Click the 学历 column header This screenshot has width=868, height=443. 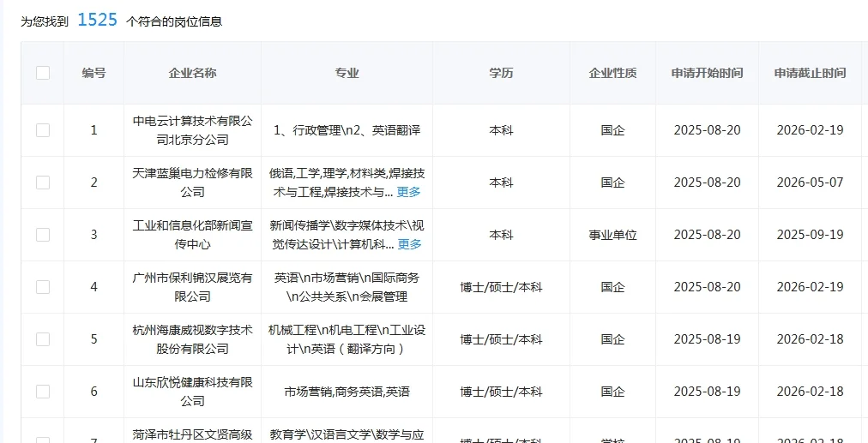501,73
